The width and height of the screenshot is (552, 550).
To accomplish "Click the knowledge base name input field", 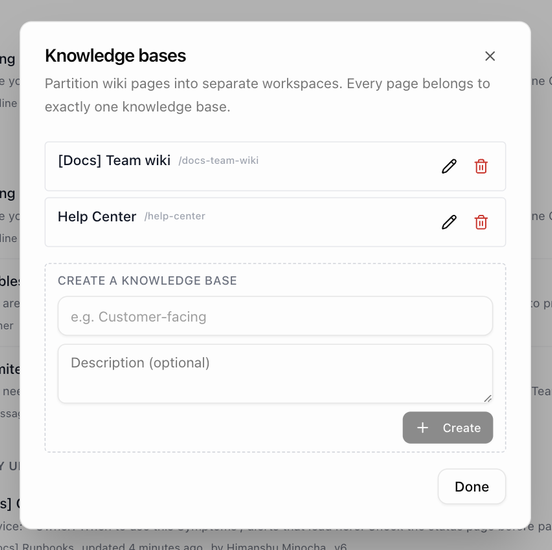I will point(275,316).
